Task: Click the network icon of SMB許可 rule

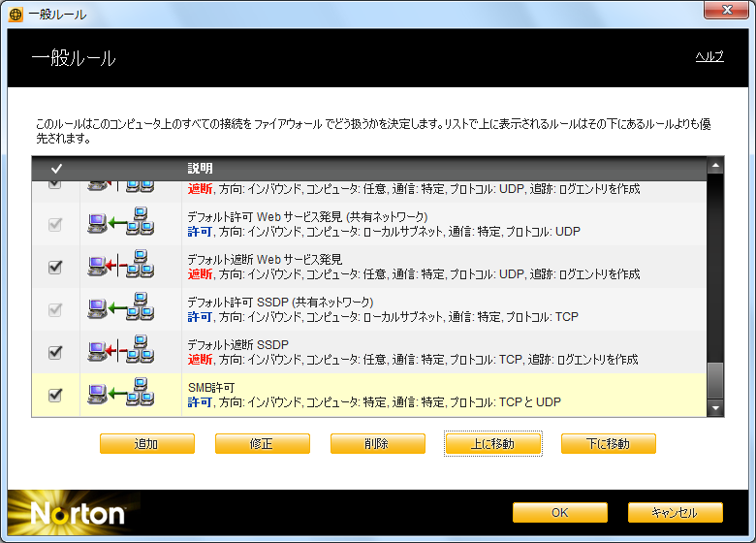Action: [121, 395]
